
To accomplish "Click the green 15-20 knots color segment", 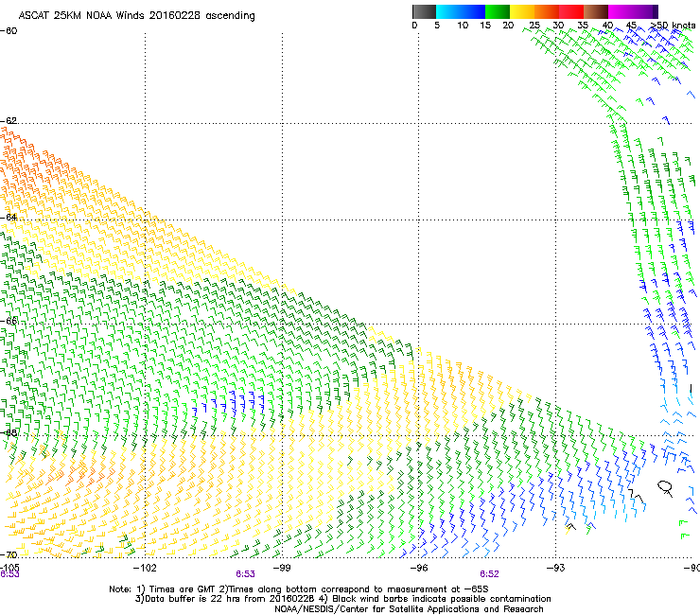I will pyautogui.click(x=498, y=11).
